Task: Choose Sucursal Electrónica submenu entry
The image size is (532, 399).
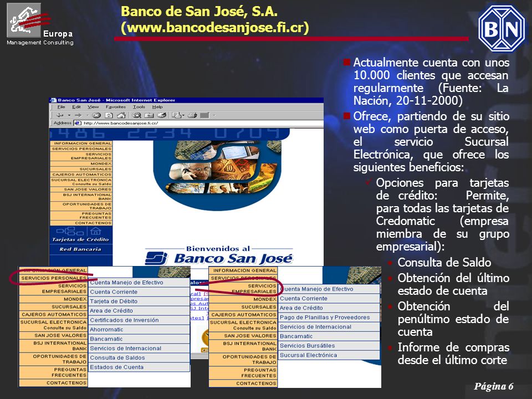Action: (x=329, y=355)
